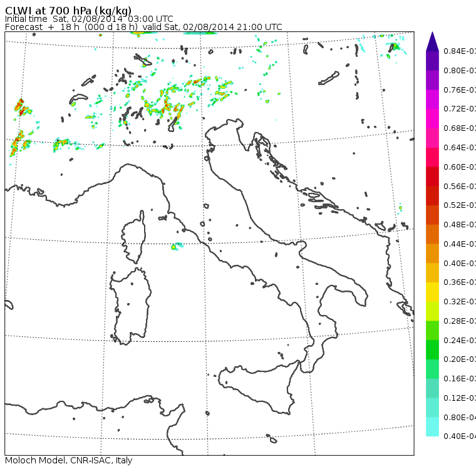Click colorbar band between 0.56E-03 and 0.60E-03

[x=432, y=177]
